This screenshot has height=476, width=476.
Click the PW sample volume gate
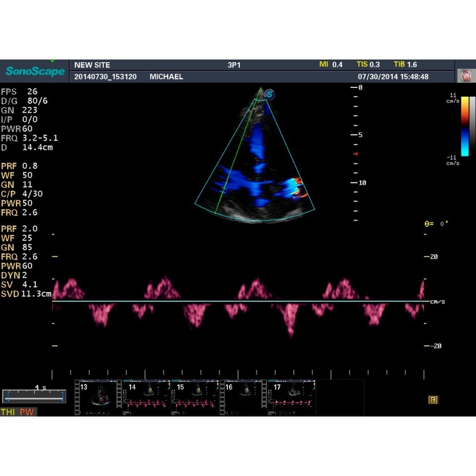click(223, 190)
